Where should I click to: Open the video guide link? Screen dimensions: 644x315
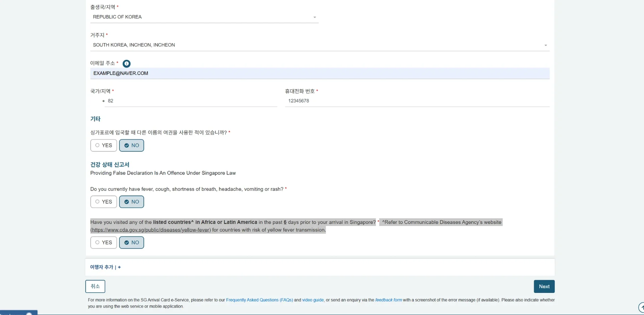pyautogui.click(x=313, y=300)
